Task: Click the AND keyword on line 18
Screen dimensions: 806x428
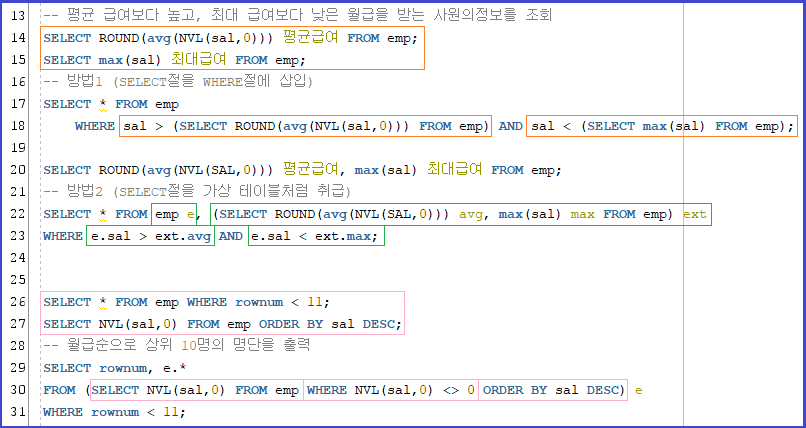Action: click(x=510, y=126)
